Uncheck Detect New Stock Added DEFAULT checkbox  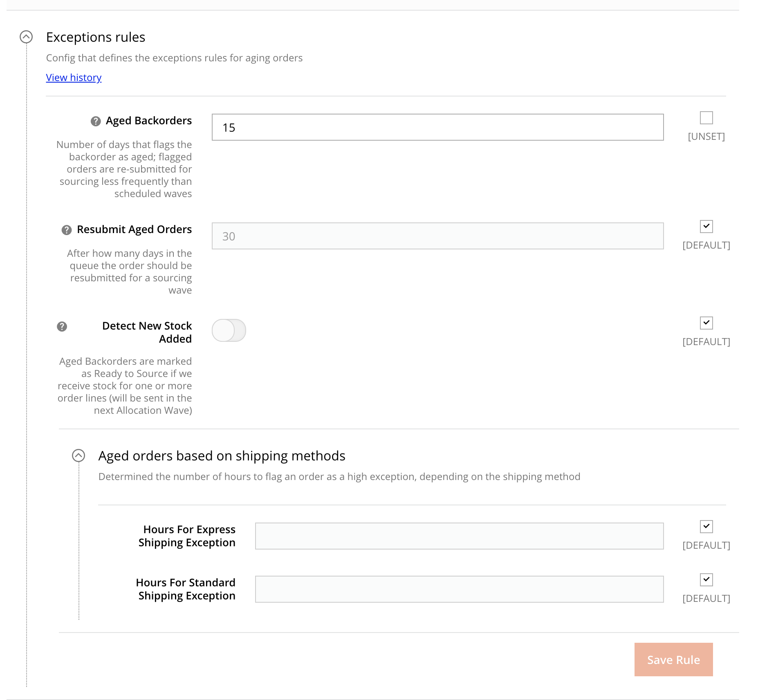coord(706,323)
